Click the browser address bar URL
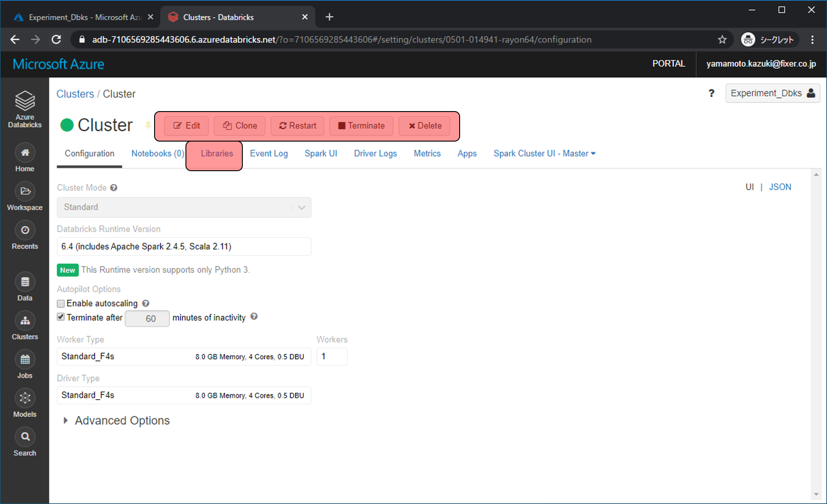The height and width of the screenshot is (504, 827). click(342, 39)
